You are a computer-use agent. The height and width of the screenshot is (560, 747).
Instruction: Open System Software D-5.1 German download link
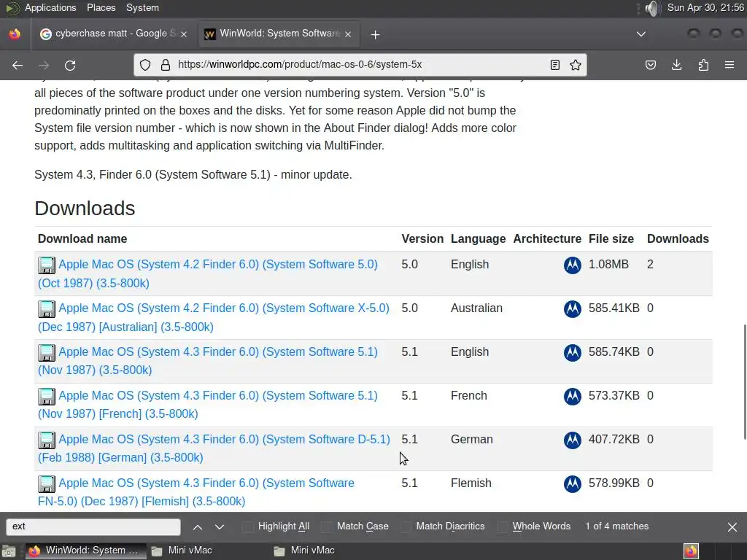tap(214, 448)
